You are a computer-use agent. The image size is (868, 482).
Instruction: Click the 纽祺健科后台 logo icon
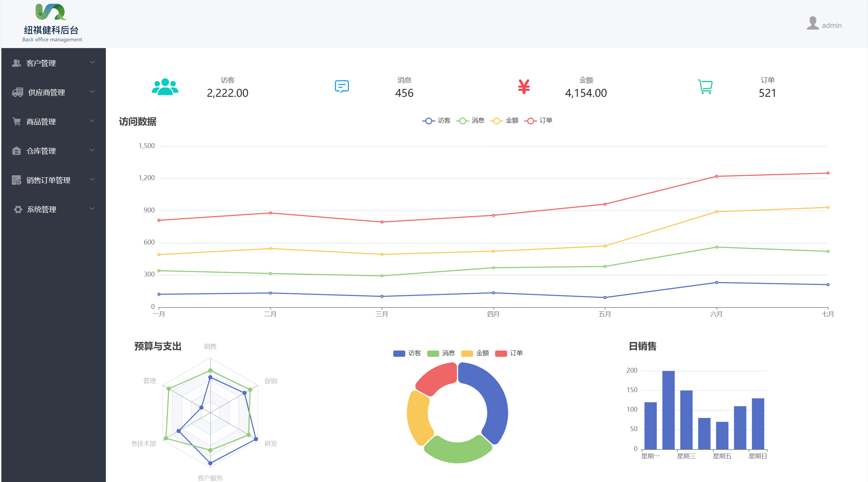coord(51,12)
